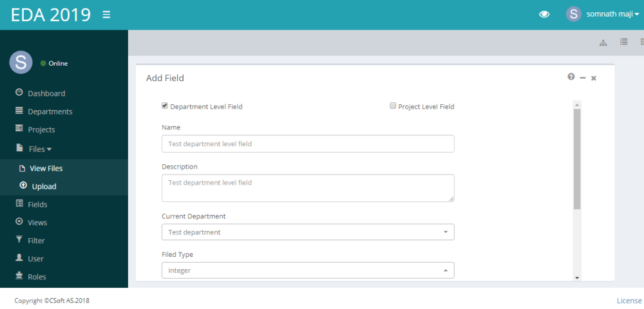Click the eye icon in header
Image resolution: width=644 pixels, height=309 pixels.
pyautogui.click(x=544, y=14)
